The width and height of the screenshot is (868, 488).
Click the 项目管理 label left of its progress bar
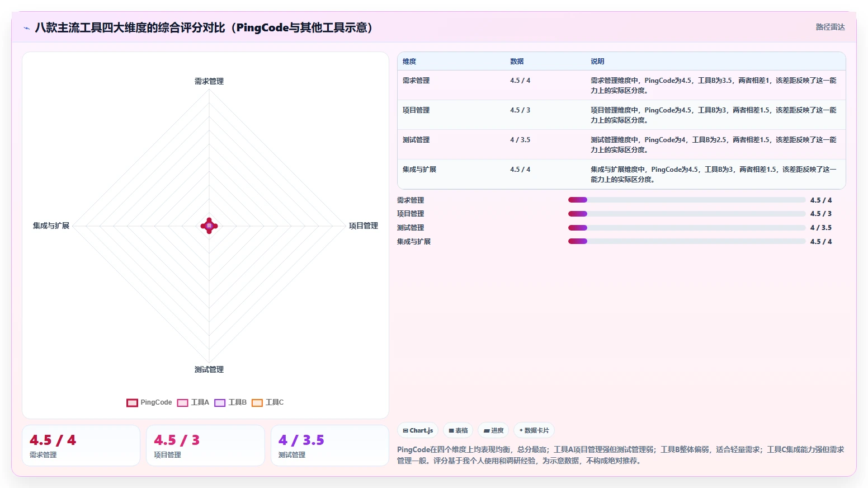(411, 214)
